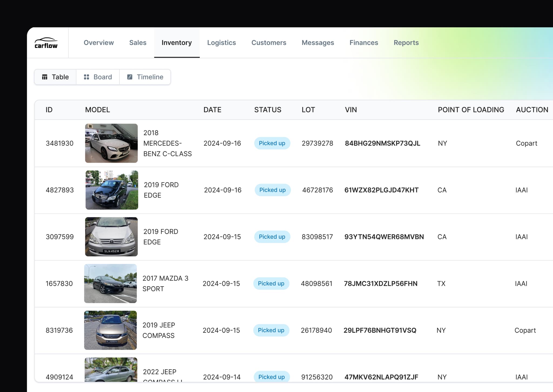The height and width of the screenshot is (392, 553).
Task: Open the Sales tab
Action: 138,43
